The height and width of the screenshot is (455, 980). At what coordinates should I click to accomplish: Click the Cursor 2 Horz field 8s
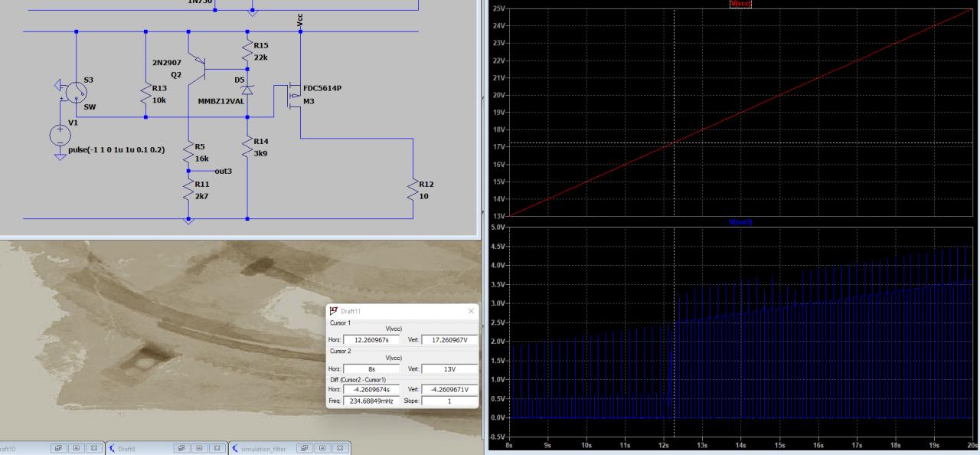coord(371,368)
